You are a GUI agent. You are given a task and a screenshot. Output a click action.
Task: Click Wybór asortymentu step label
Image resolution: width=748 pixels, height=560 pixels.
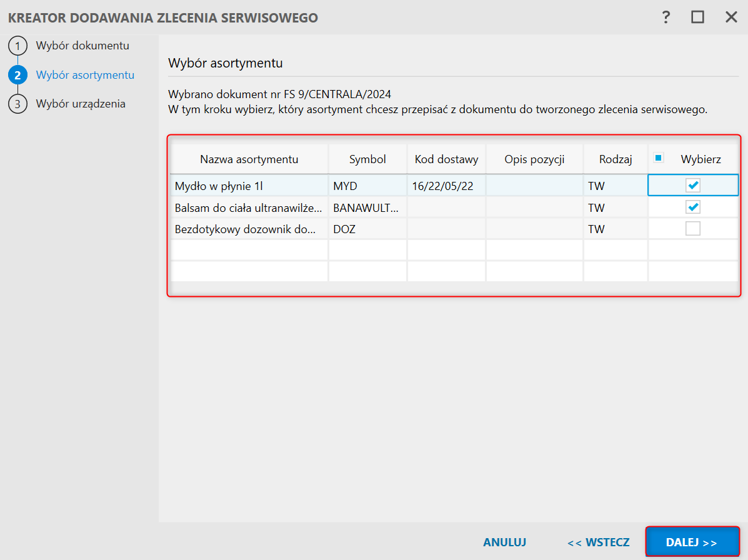click(x=85, y=75)
